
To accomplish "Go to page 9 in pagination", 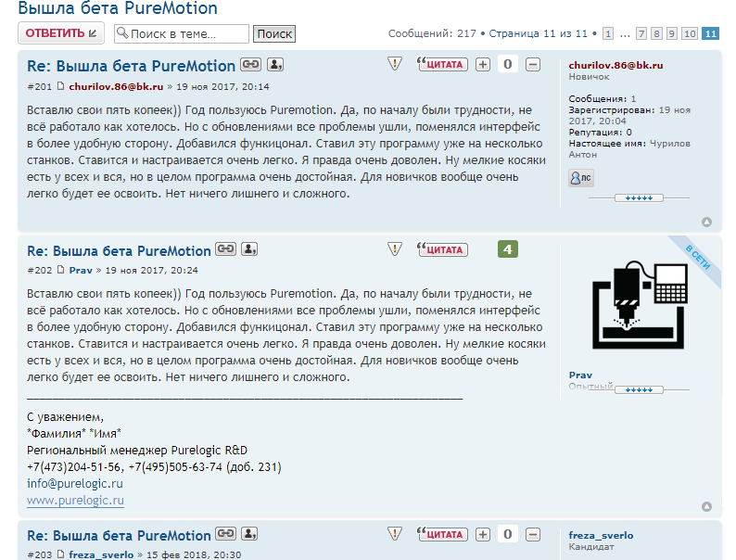I will click(672, 33).
